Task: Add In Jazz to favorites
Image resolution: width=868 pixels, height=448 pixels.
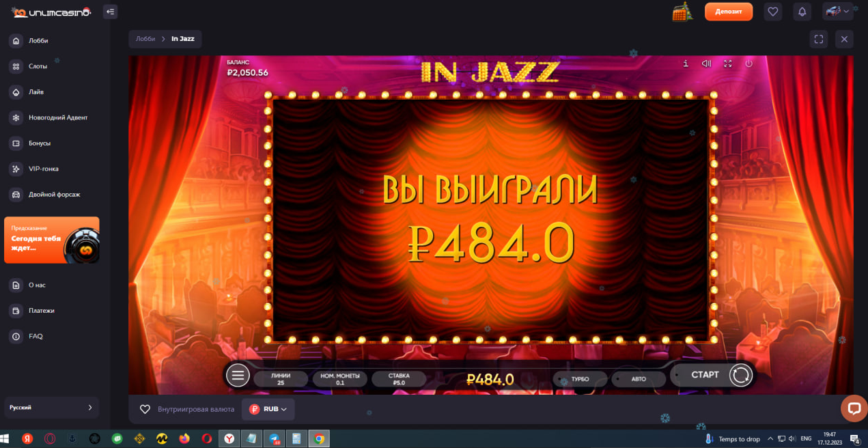Action: pos(145,409)
